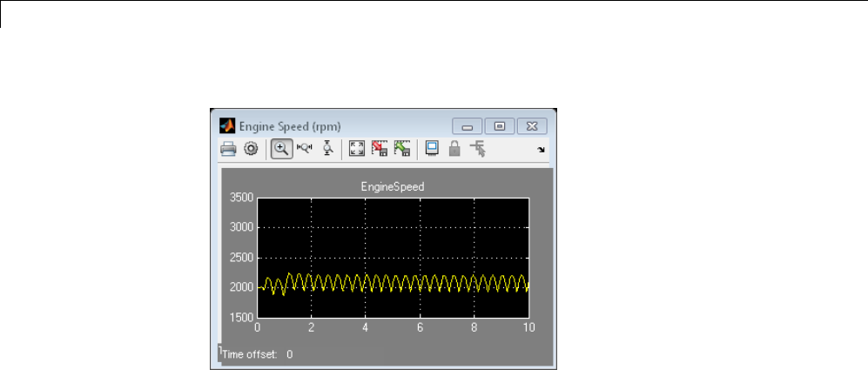868x370 pixels.
Task: Click the 3000 y-axis label
Action: click(x=241, y=227)
